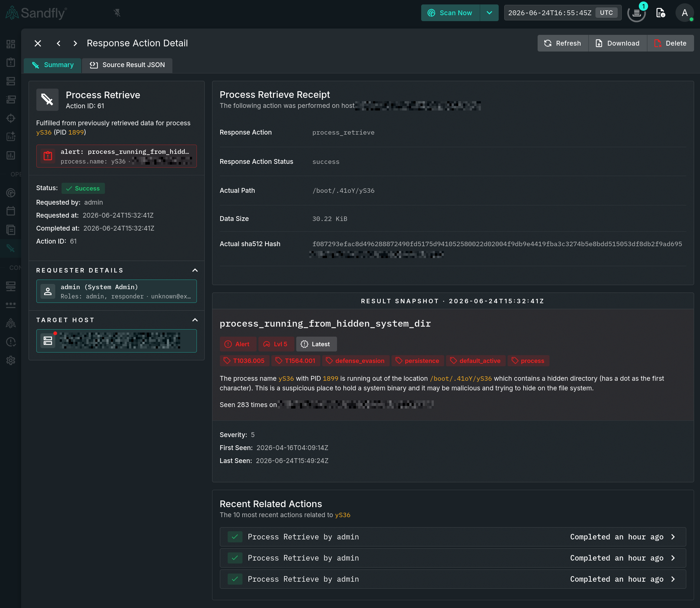Screen dimensions: 700x608
Task: Open the stacked servers sidebar icon
Action: [11, 99]
